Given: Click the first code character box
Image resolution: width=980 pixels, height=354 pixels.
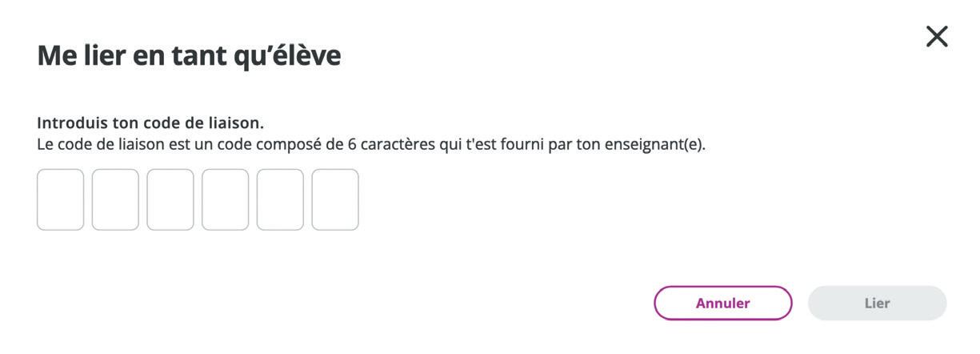Looking at the screenshot, I should [x=61, y=199].
